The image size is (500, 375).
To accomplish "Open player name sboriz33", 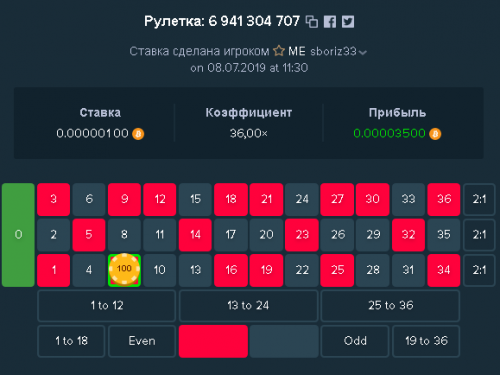I will pos(333,51).
